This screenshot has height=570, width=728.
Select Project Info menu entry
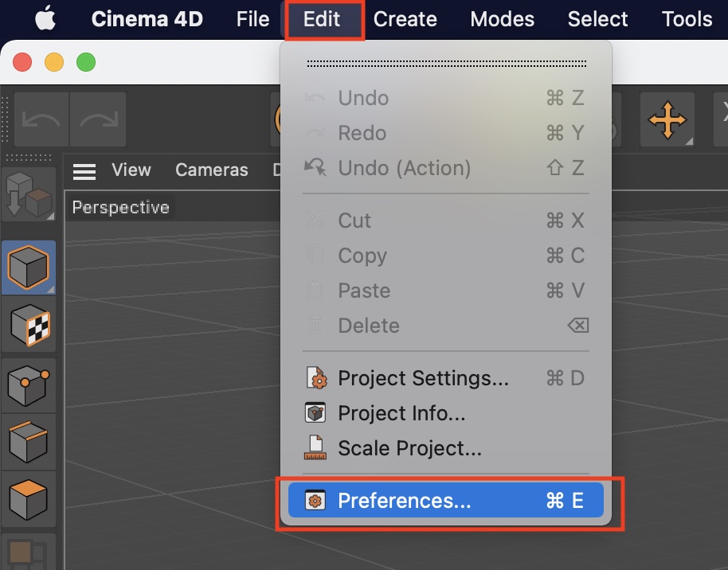[401, 413]
